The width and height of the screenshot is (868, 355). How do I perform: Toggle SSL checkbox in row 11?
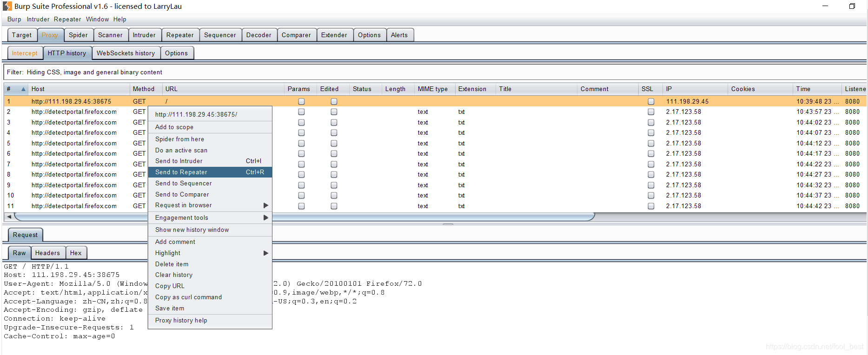coord(651,206)
